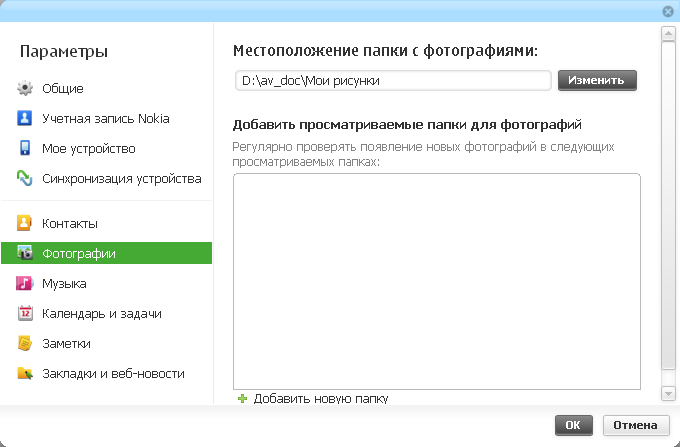Click the Контакты address book icon
680x447 pixels.
(25, 223)
